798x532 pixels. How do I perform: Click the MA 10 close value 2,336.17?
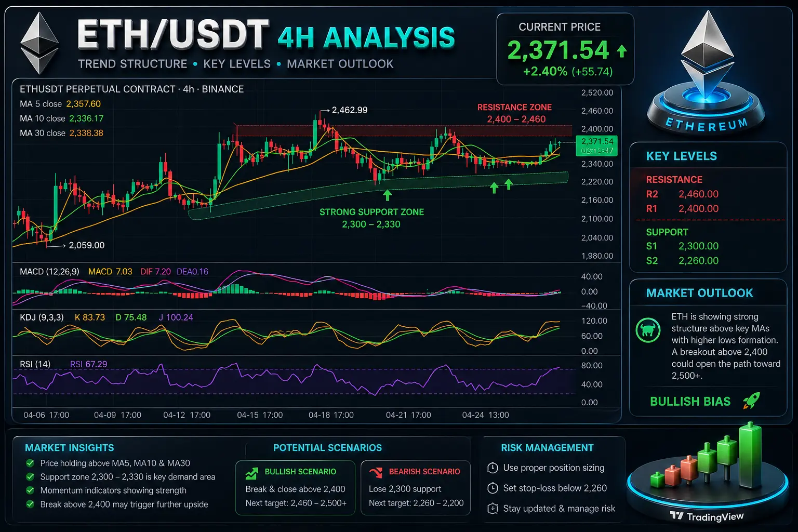point(86,118)
